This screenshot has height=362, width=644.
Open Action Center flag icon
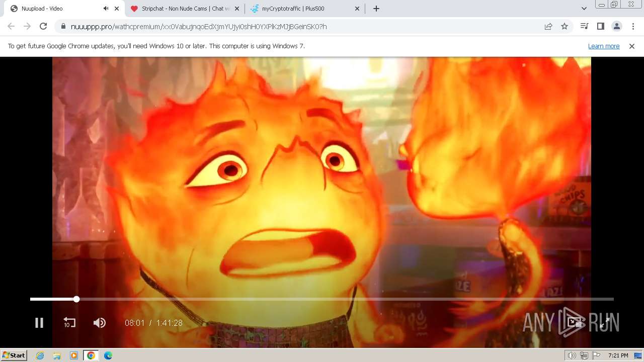click(x=596, y=355)
